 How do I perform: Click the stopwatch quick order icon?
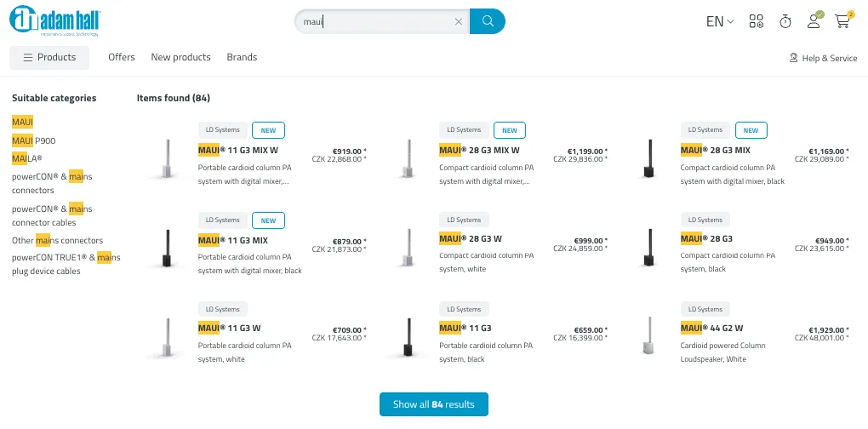(x=785, y=21)
